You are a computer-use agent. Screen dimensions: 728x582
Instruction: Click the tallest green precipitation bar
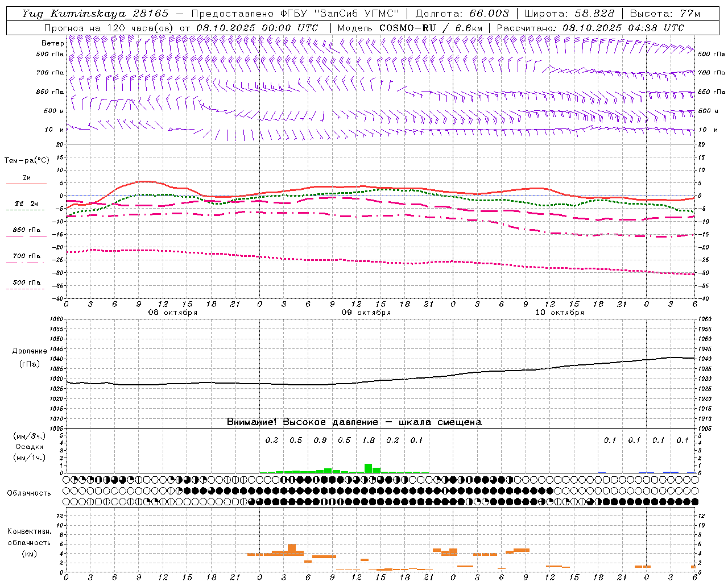point(369,468)
